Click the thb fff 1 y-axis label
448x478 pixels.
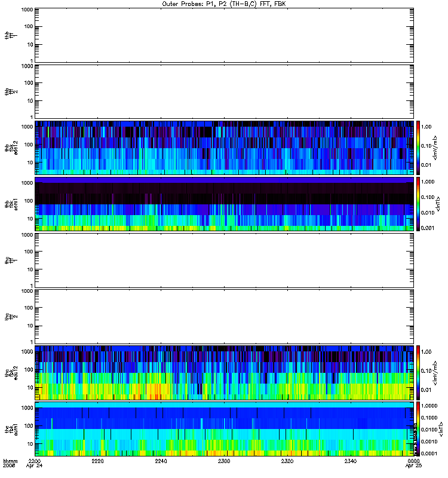click(11, 35)
